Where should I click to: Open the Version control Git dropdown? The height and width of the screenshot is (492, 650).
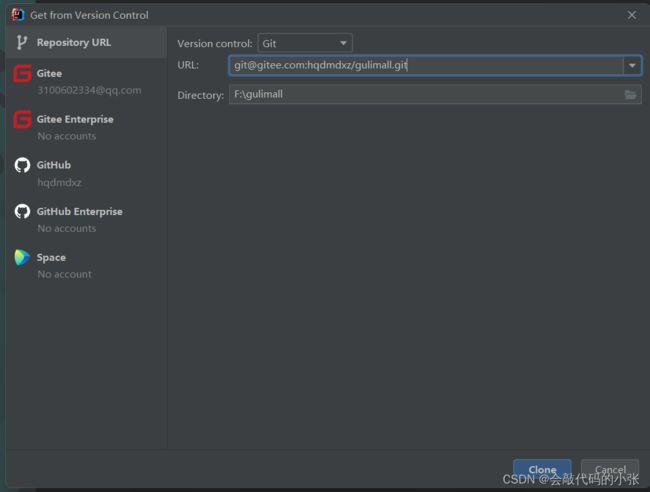coord(305,43)
